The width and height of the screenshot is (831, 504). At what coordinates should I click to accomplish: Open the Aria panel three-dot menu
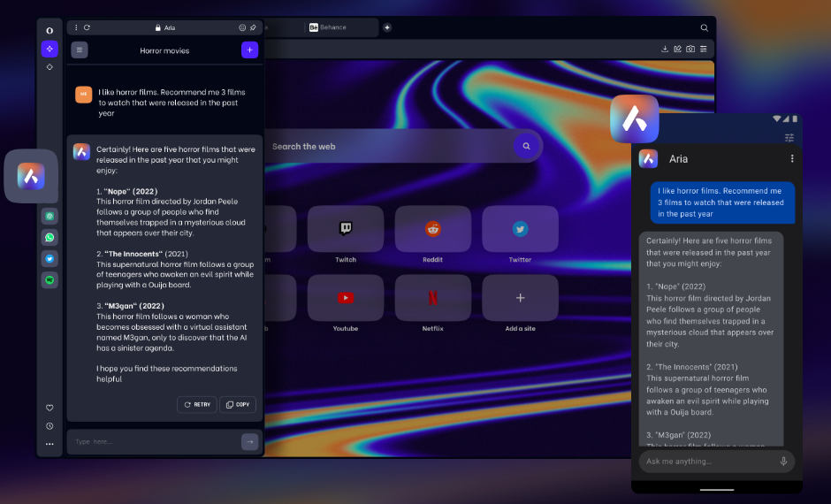tap(76, 27)
